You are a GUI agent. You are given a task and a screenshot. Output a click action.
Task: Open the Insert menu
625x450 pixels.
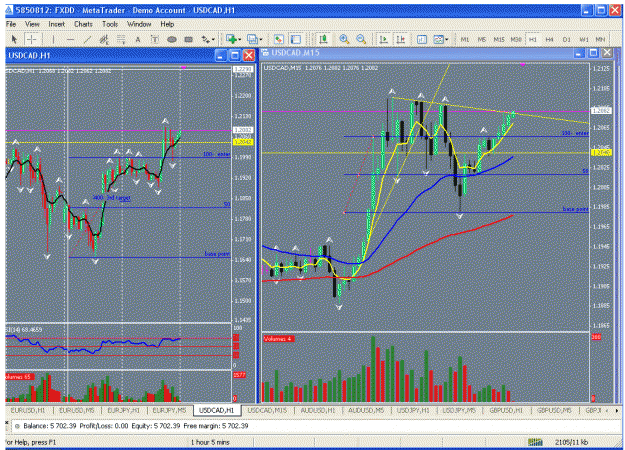tap(57, 24)
